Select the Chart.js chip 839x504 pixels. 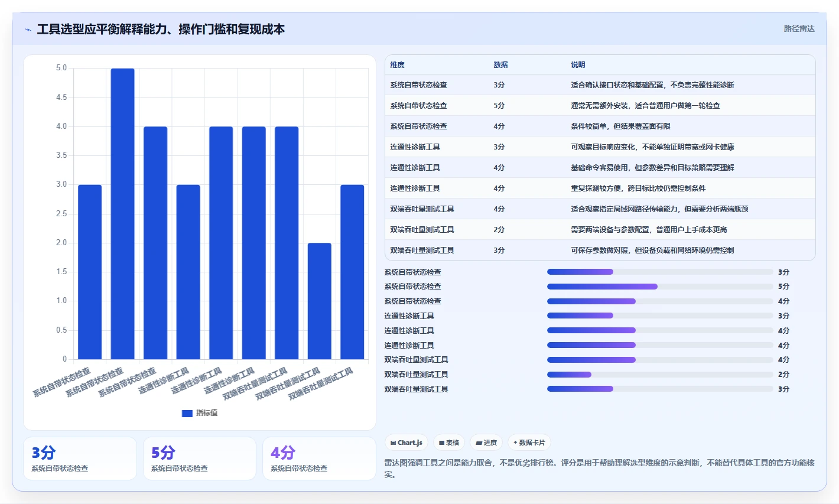[407, 443]
